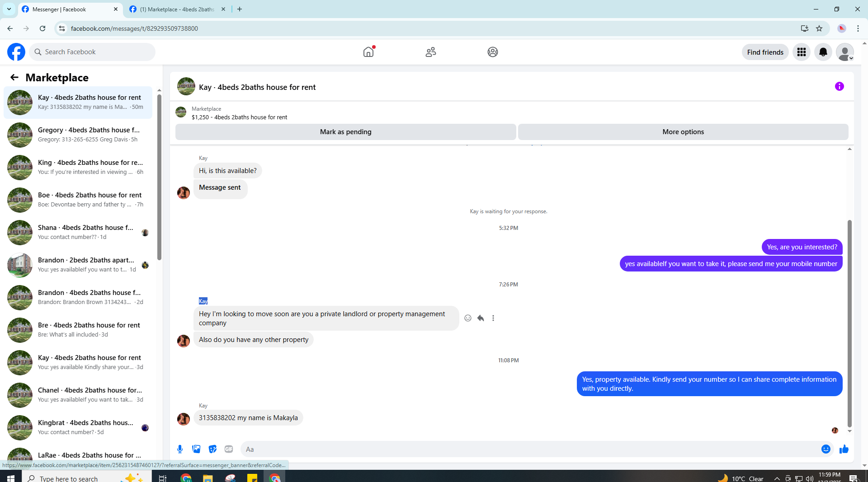Open Brandon 4beds 2baths house conversation

pos(78,297)
